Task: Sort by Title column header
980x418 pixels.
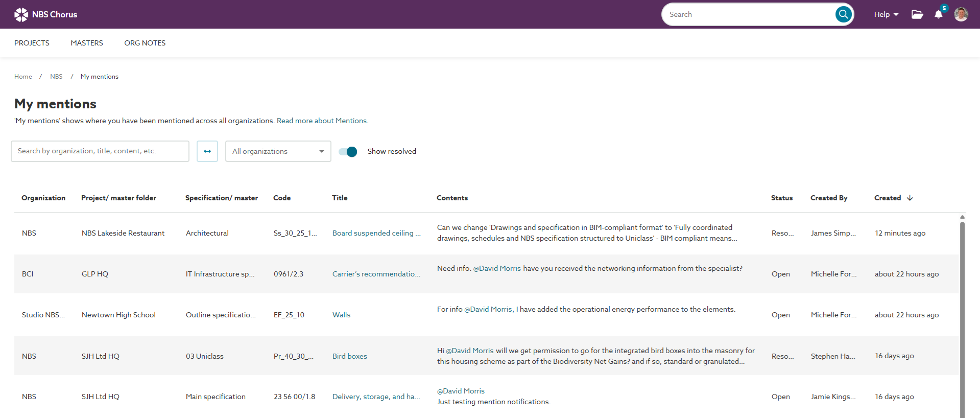Action: click(340, 198)
